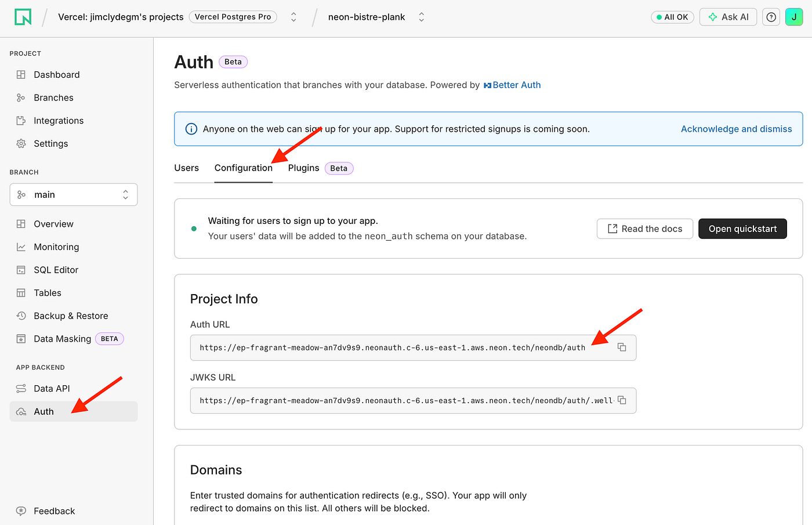
Task: Open the Plugins beta tab
Action: pos(303,168)
